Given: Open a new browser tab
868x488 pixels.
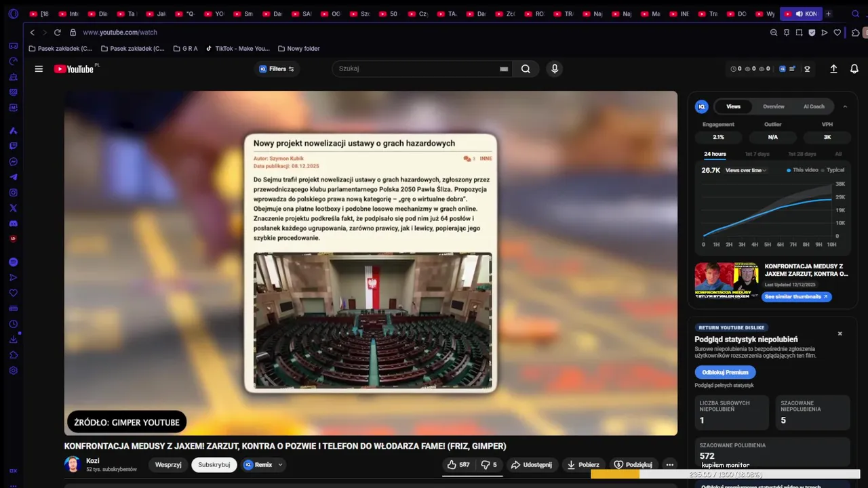Looking at the screenshot, I should (x=828, y=14).
